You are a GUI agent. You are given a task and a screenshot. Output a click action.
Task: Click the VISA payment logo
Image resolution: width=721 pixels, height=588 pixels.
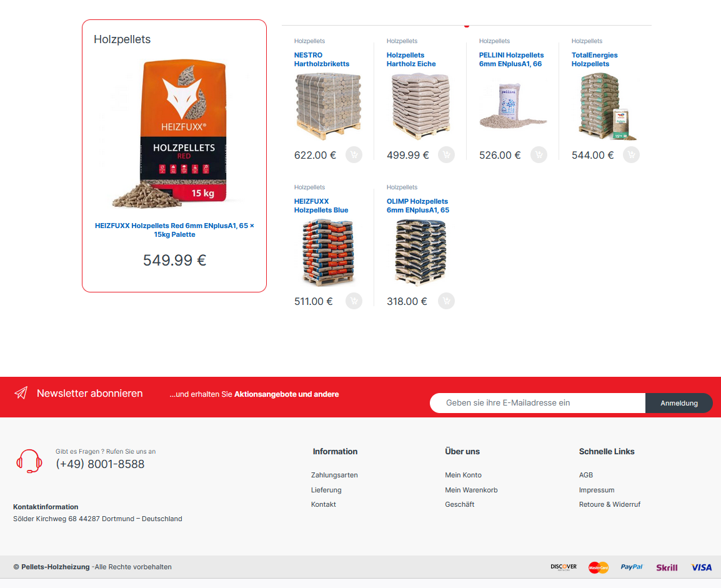coord(701,567)
